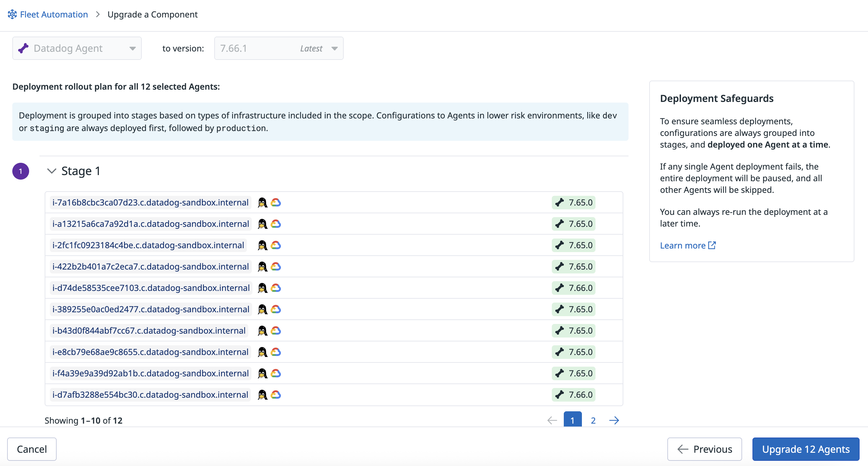Image resolution: width=868 pixels, height=466 pixels.
Task: Open Fleet Automation breadcrumb link
Action: click(x=54, y=14)
